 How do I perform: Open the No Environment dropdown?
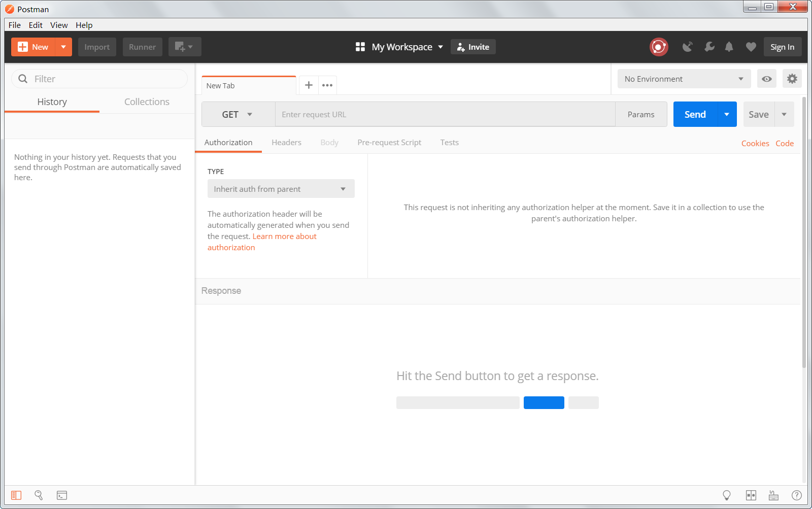684,79
